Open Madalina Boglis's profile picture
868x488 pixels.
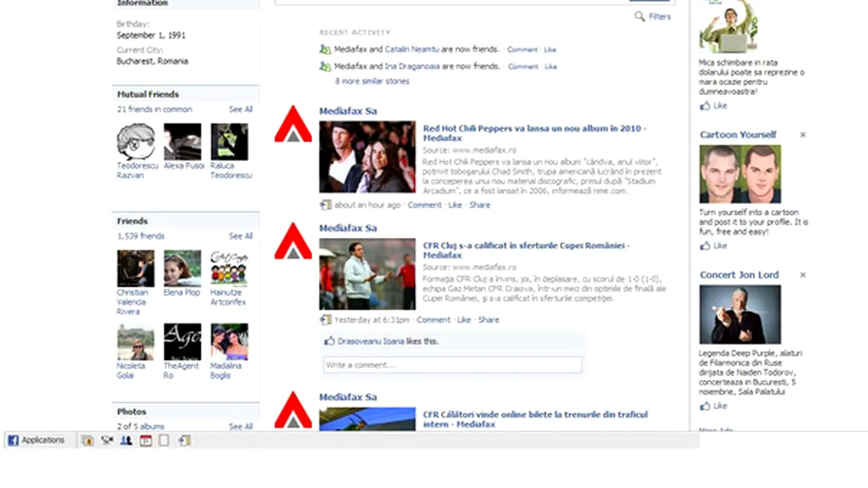[229, 342]
